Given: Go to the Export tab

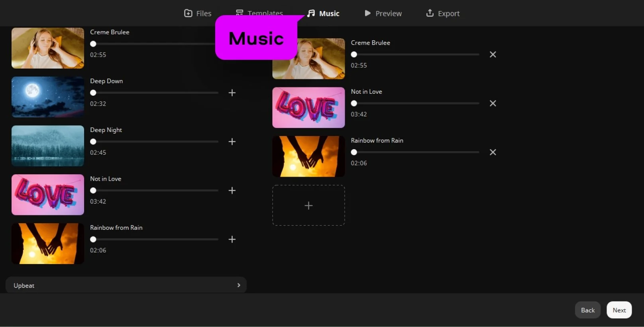Looking at the screenshot, I should pyautogui.click(x=442, y=14).
